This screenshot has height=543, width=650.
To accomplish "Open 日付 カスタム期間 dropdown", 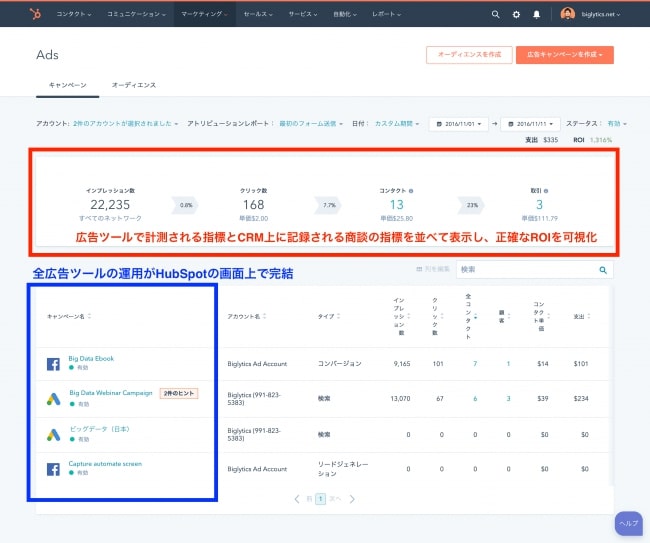I will (x=397, y=124).
